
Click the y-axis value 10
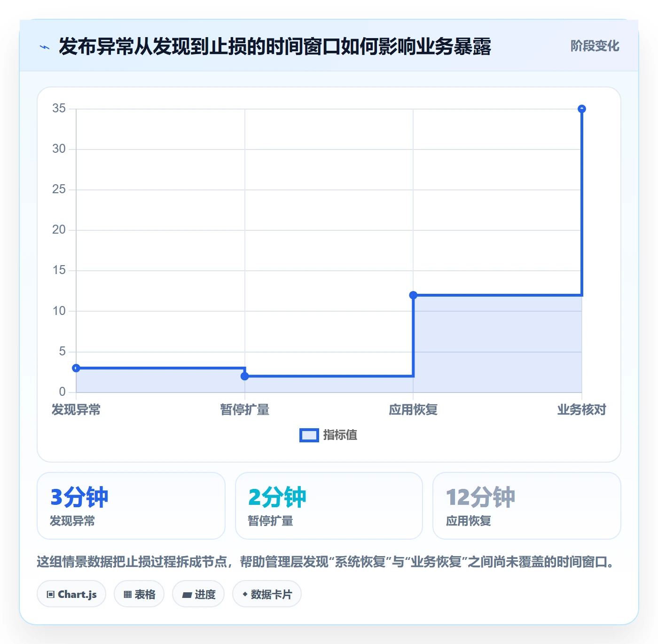point(59,311)
